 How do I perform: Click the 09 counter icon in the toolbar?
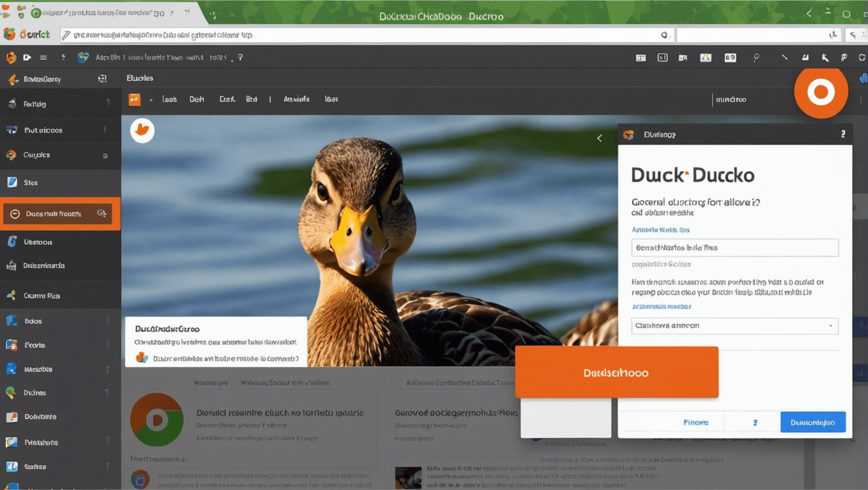[x=730, y=57]
